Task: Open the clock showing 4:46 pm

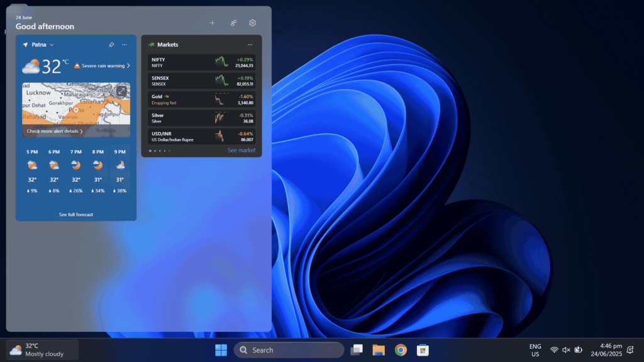Action: [x=607, y=350]
